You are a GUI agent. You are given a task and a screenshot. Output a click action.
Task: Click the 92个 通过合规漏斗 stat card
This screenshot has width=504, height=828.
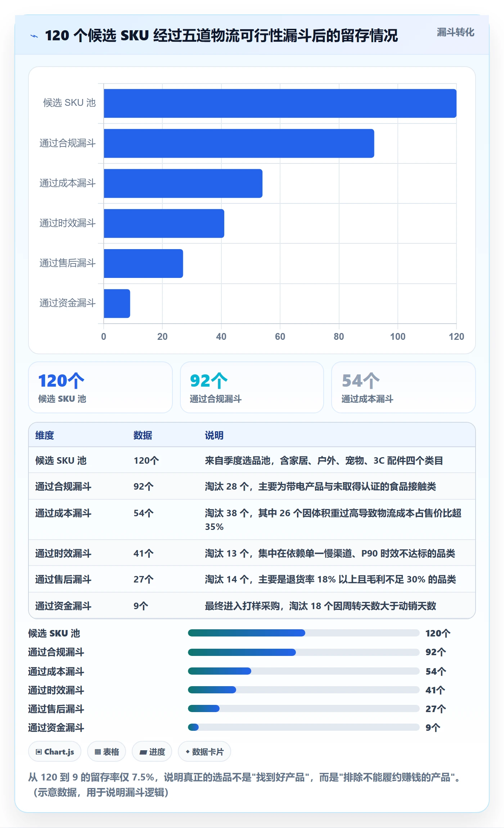click(252, 387)
